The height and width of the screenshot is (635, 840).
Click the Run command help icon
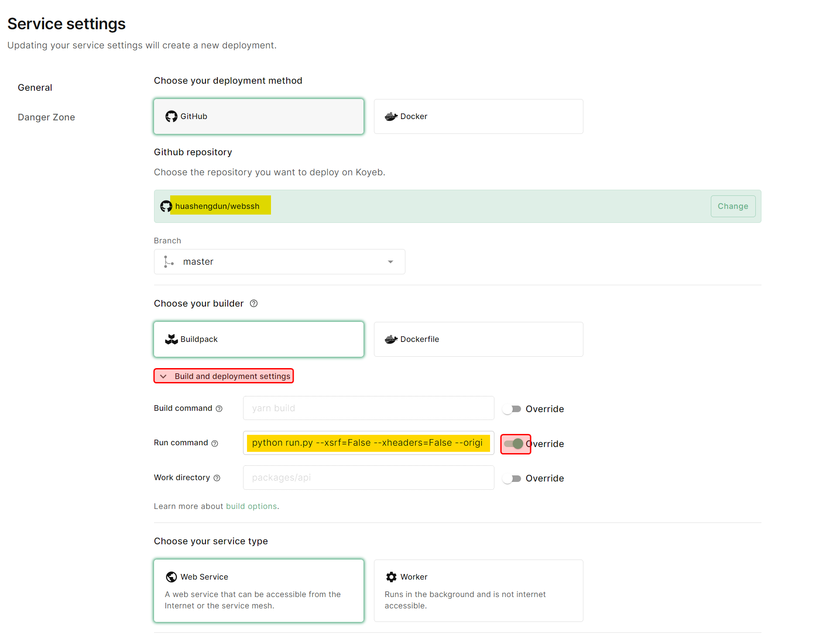[215, 444]
